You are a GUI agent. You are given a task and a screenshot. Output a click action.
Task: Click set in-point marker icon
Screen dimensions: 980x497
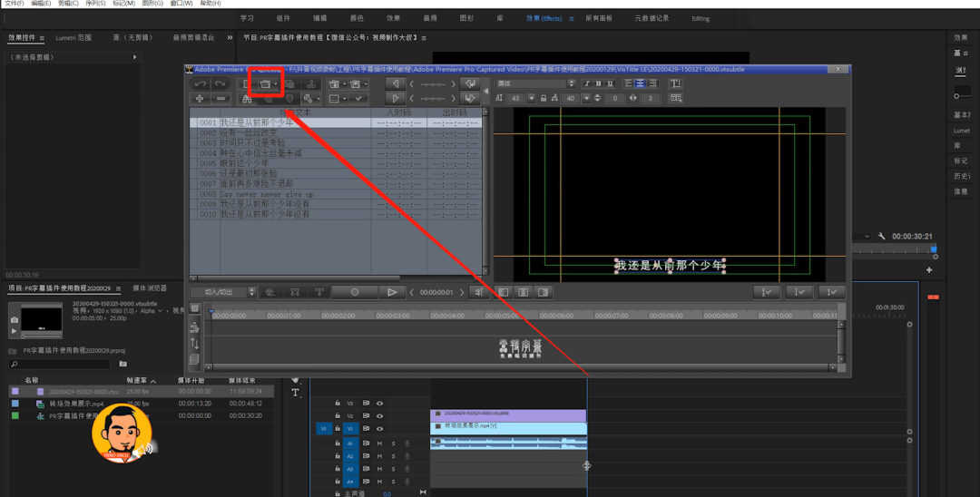[x=395, y=83]
